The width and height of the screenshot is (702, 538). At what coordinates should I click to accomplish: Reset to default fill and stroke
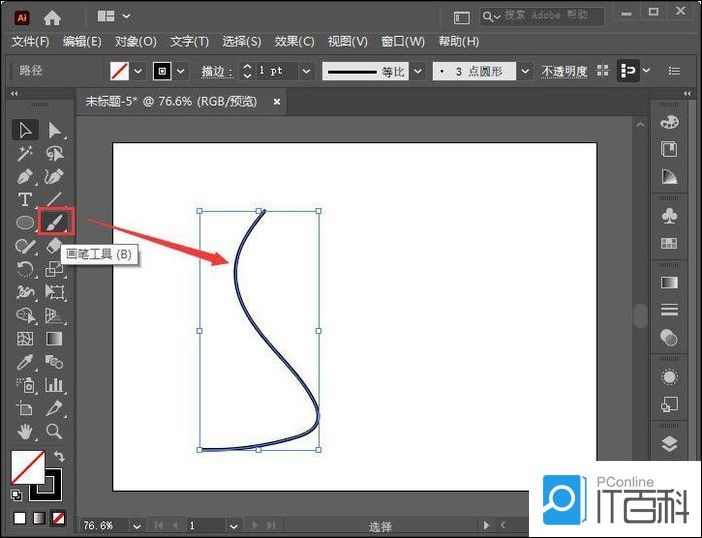click(x=16, y=495)
